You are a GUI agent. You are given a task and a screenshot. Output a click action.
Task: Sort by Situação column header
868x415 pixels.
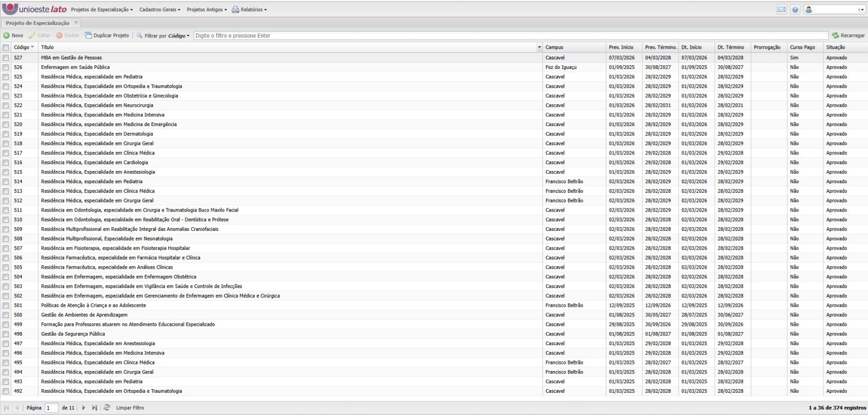pos(836,47)
